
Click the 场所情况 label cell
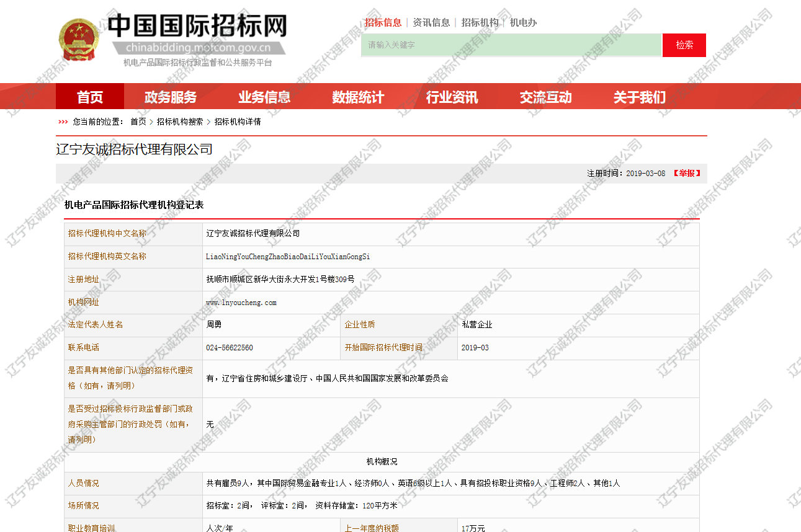coord(133,506)
